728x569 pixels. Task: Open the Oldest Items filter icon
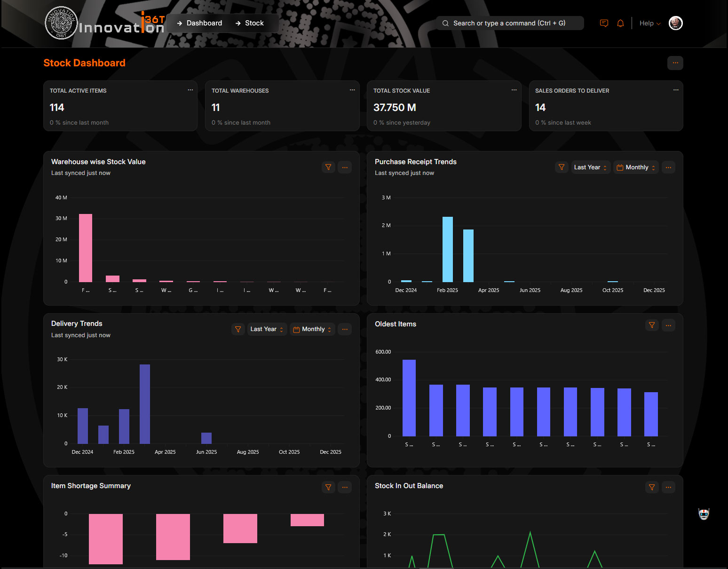coord(652,325)
